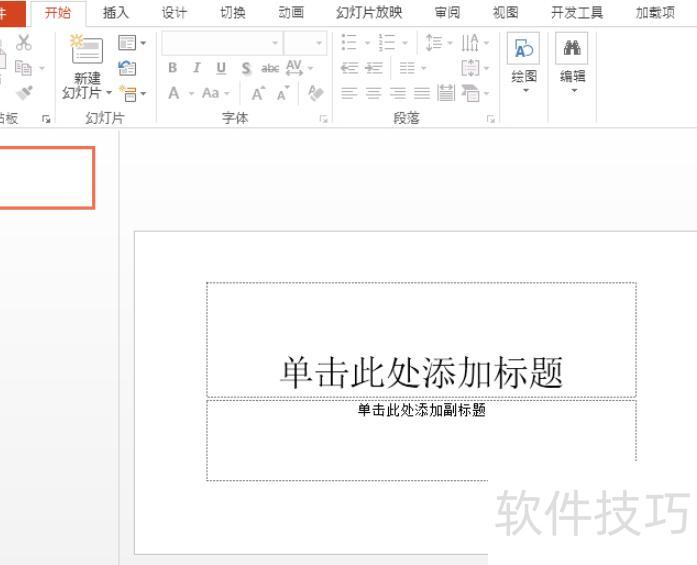
Task: Select the slide thumbnail in left panel
Action: click(47, 178)
